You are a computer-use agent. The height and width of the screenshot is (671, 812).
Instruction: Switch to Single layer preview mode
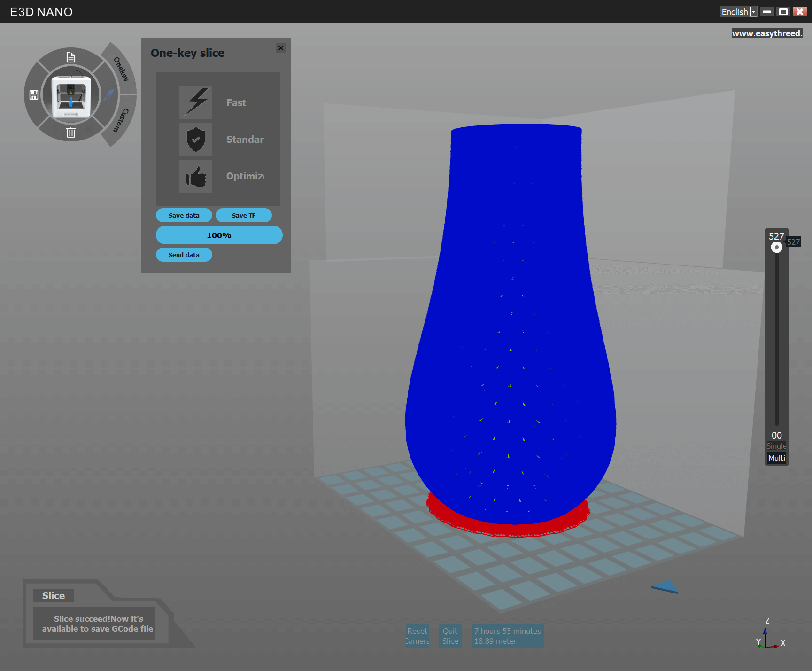tap(776, 446)
